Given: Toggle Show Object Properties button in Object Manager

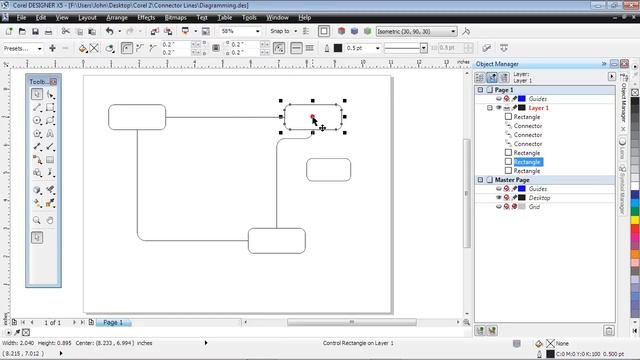Looking at the screenshot, I should pos(480,77).
